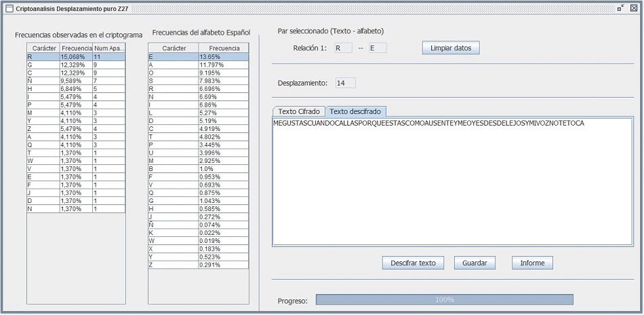This screenshot has width=644, height=315.
Task: Select row Ñ with 9,589% in the cryptogram table
Action: [x=75, y=81]
